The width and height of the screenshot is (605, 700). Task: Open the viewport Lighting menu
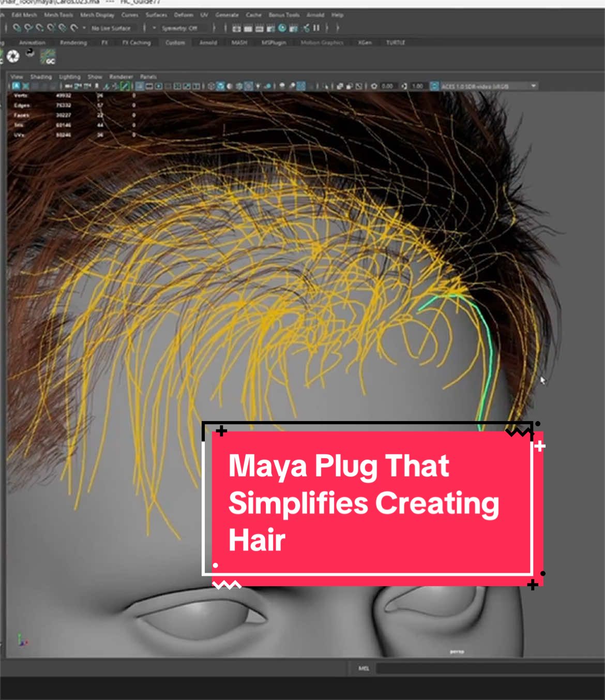click(69, 77)
